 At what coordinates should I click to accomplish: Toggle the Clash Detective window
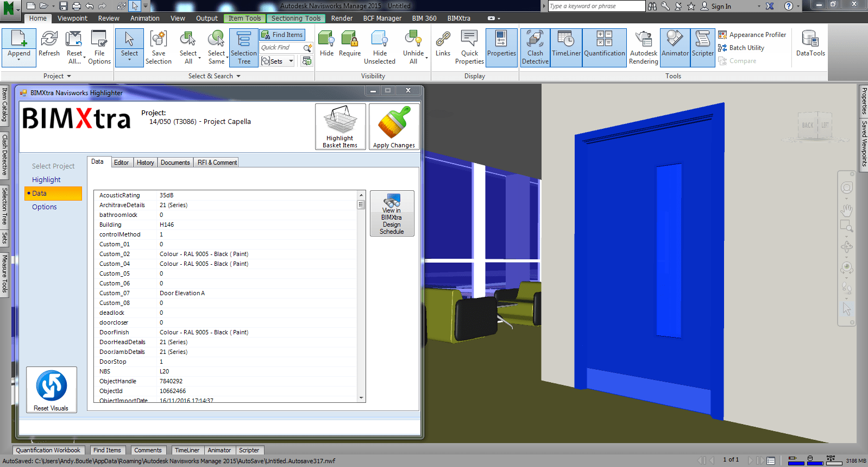(535, 48)
